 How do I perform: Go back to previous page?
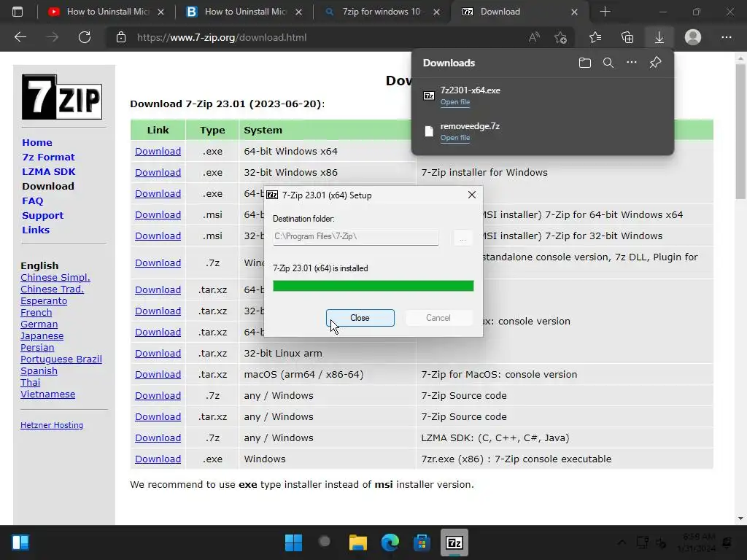[x=20, y=37]
